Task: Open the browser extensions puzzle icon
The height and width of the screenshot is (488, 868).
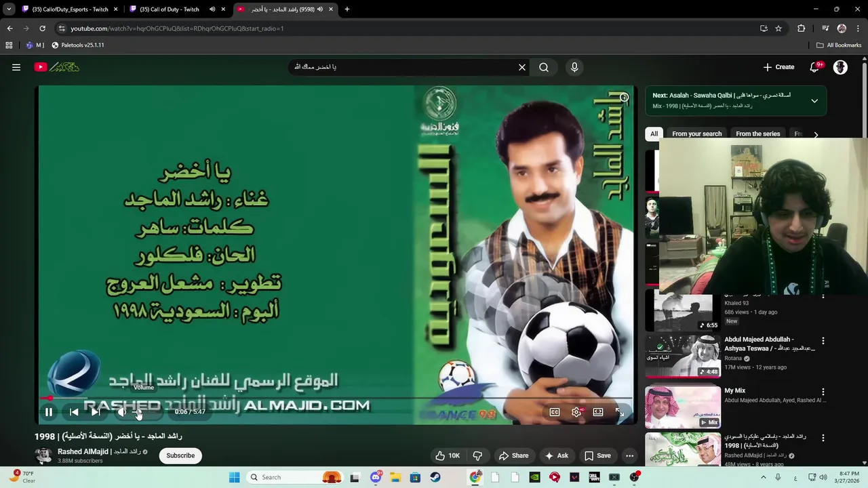Action: tap(802, 28)
